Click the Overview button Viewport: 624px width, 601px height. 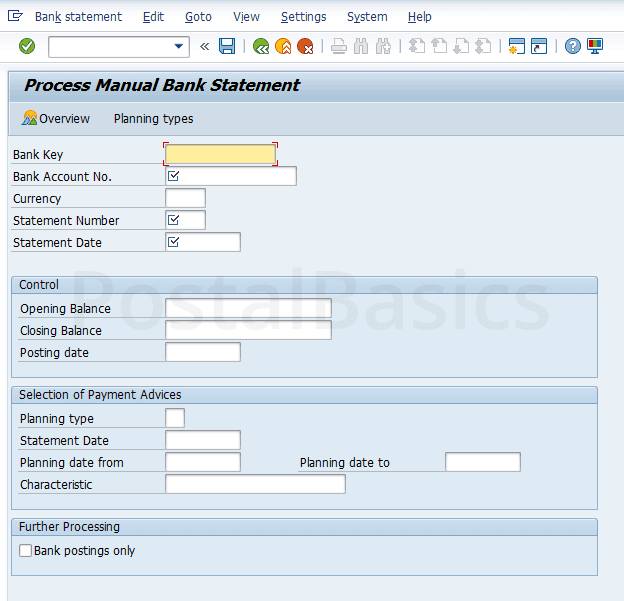[x=56, y=119]
